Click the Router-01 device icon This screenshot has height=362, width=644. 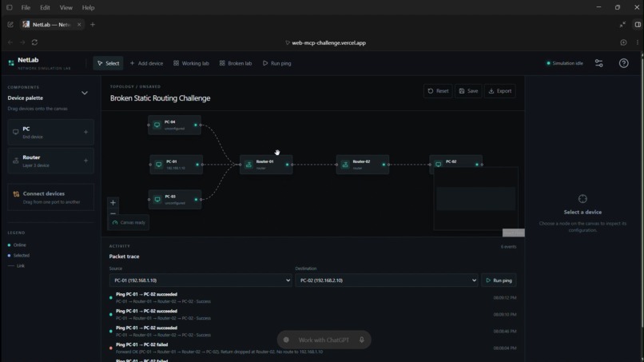pos(248,165)
